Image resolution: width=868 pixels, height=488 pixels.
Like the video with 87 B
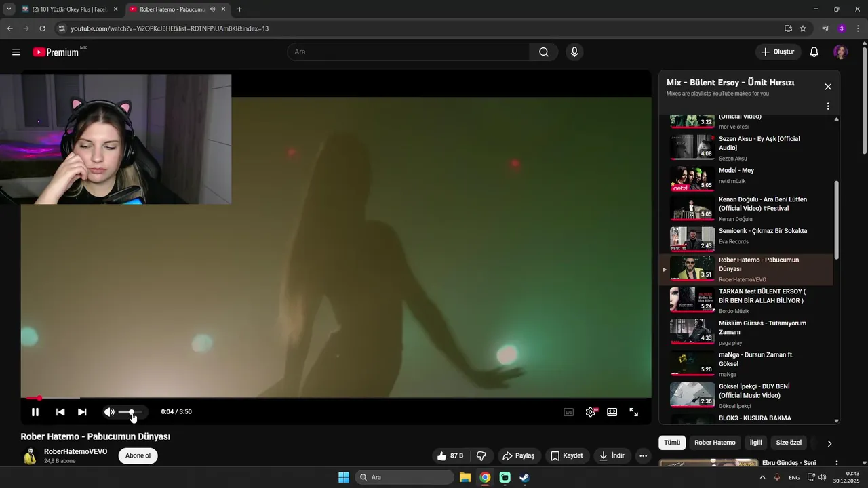tap(450, 456)
